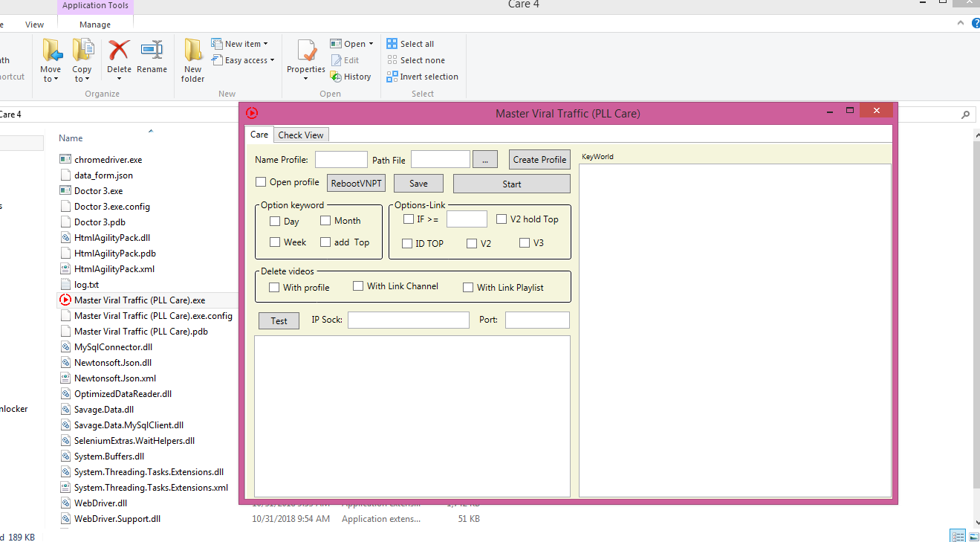The height and width of the screenshot is (542, 980).
Task: Check the Open profile checkbox
Action: pyautogui.click(x=261, y=182)
